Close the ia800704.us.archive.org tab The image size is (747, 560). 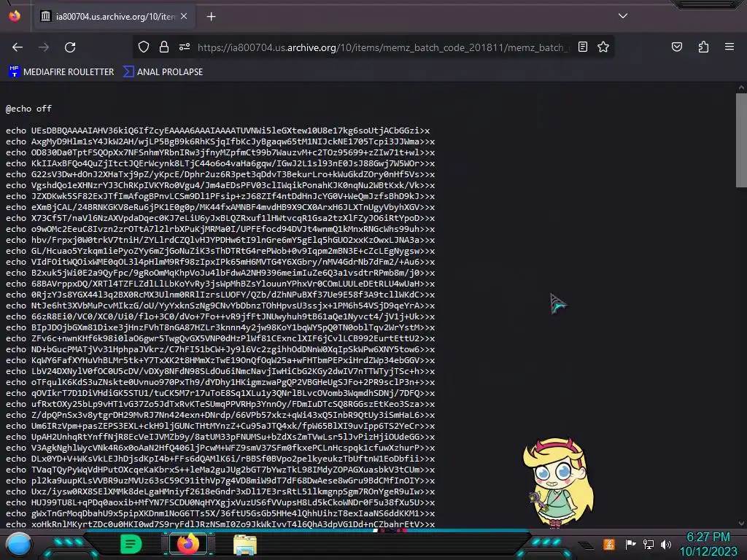(x=184, y=16)
